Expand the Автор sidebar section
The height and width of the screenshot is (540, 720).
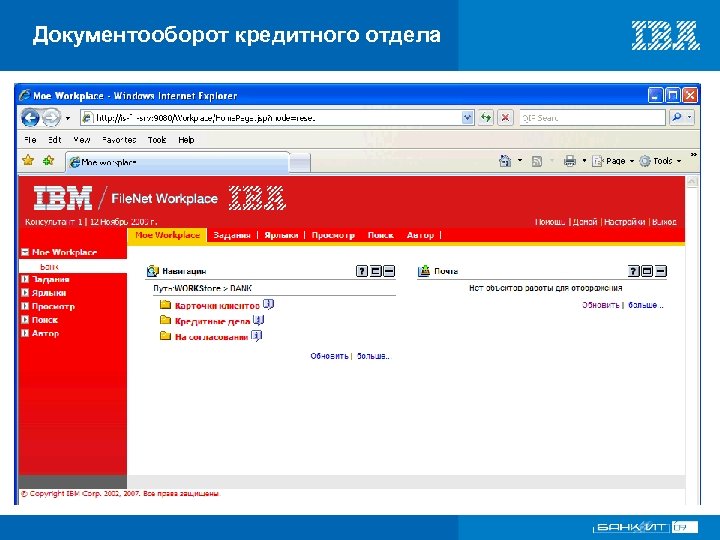25,333
